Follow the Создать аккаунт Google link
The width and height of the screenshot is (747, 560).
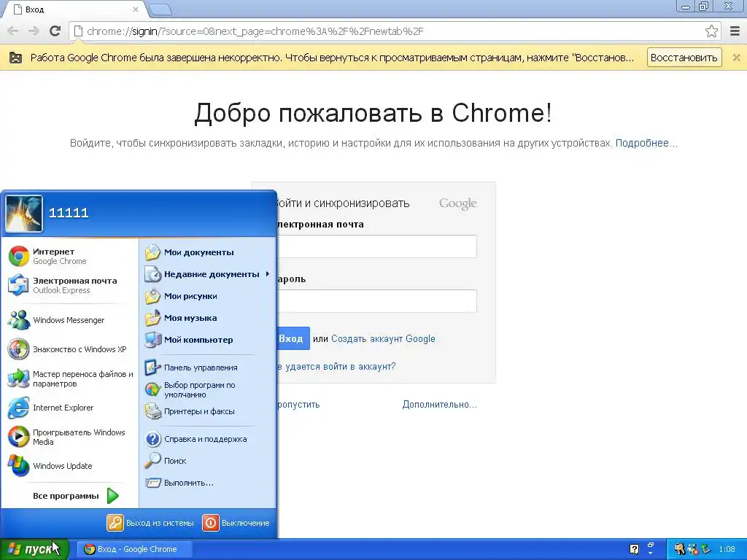(383, 338)
